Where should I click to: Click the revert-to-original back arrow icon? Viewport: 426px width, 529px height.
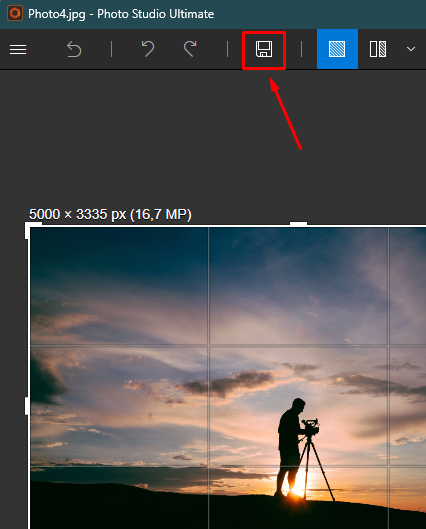[x=74, y=49]
